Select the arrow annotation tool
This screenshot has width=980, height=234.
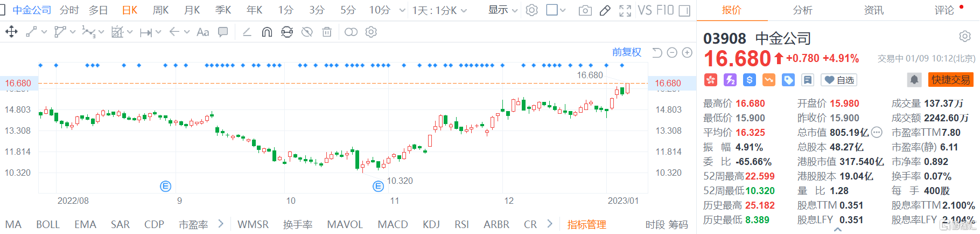[x=174, y=32]
